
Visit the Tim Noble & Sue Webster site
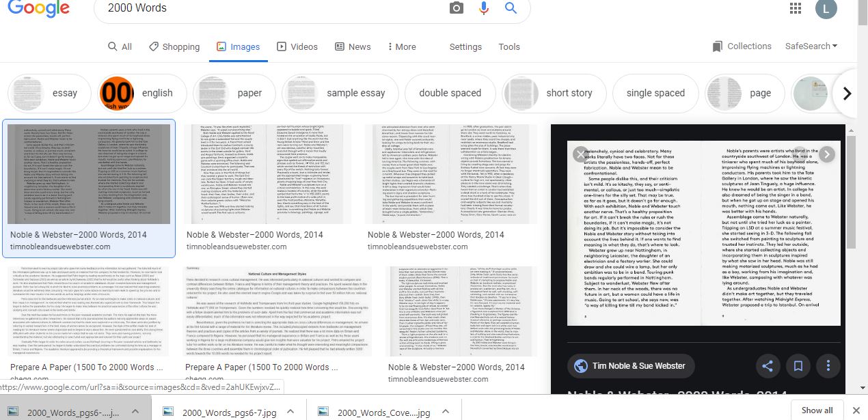point(629,366)
